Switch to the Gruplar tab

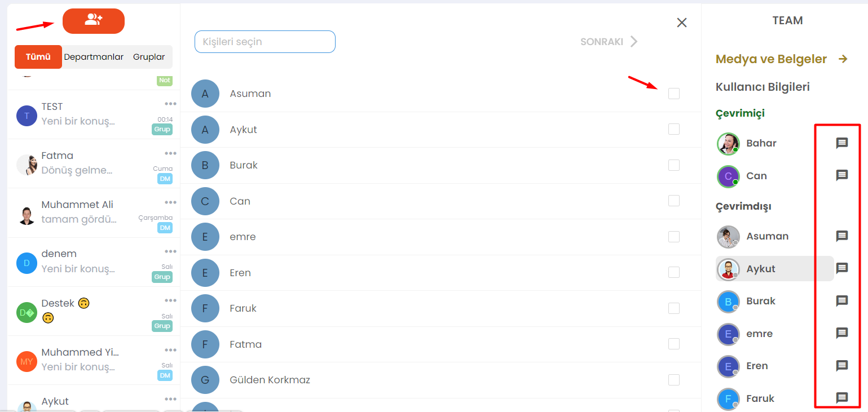tap(149, 57)
